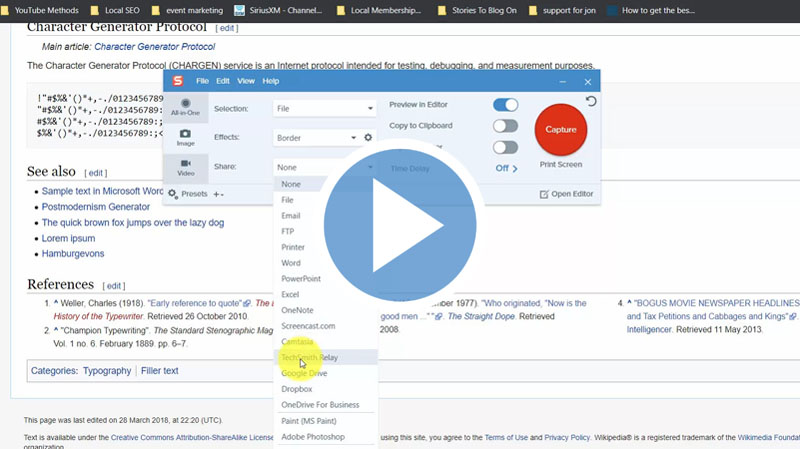Expand Time Delay Off chevron
The height and width of the screenshot is (449, 800).
pyautogui.click(x=507, y=168)
